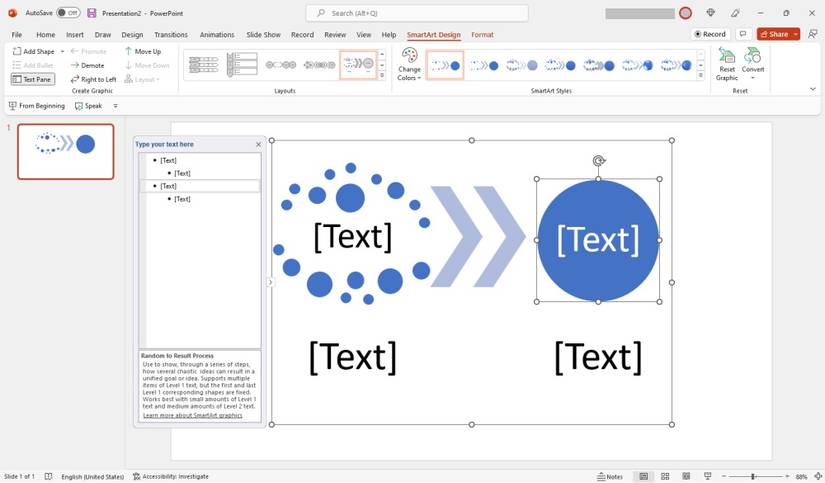This screenshot has width=825, height=483.
Task: Start Slide Show from status bar
Action: coord(708,476)
